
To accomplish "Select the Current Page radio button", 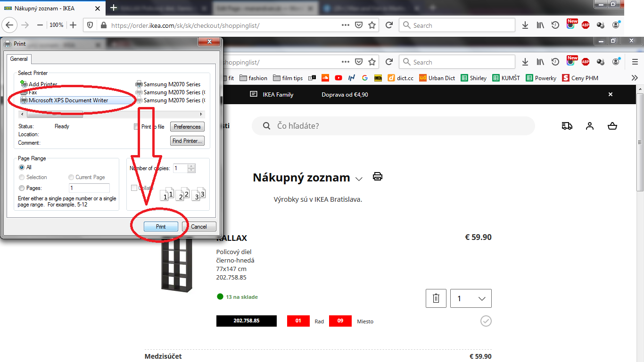I will click(71, 177).
